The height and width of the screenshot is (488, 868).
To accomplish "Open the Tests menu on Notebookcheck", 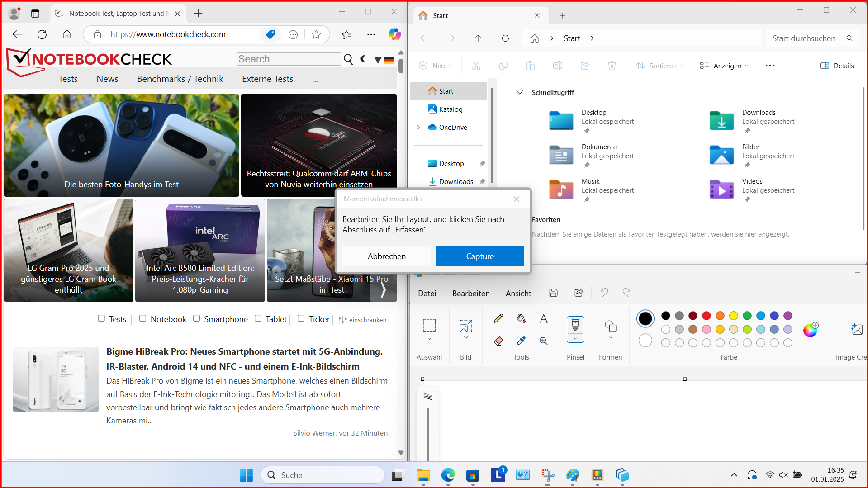I will click(x=68, y=79).
